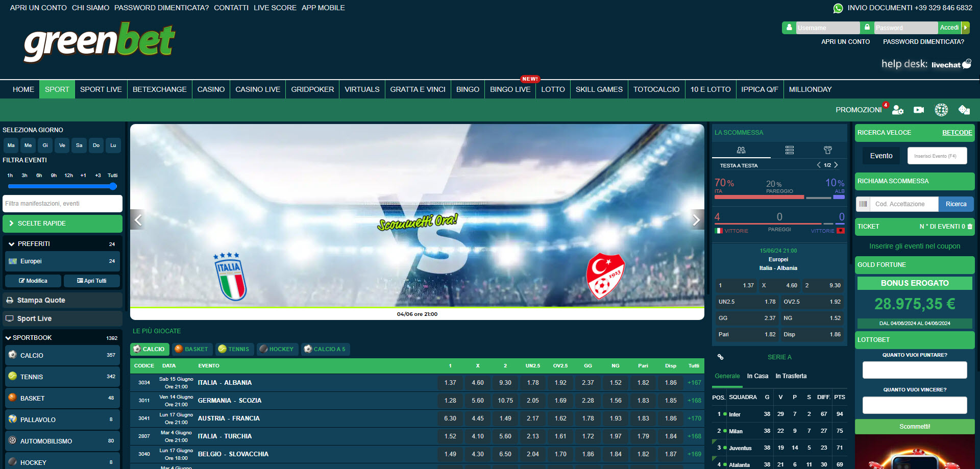Select the jersey icon tab
The width and height of the screenshot is (980, 469).
tap(828, 150)
